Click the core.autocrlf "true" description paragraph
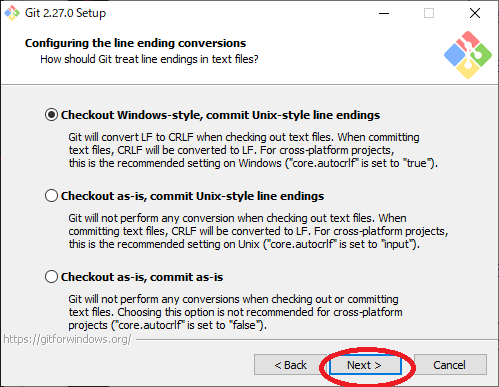The height and width of the screenshot is (387, 499). [x=253, y=150]
